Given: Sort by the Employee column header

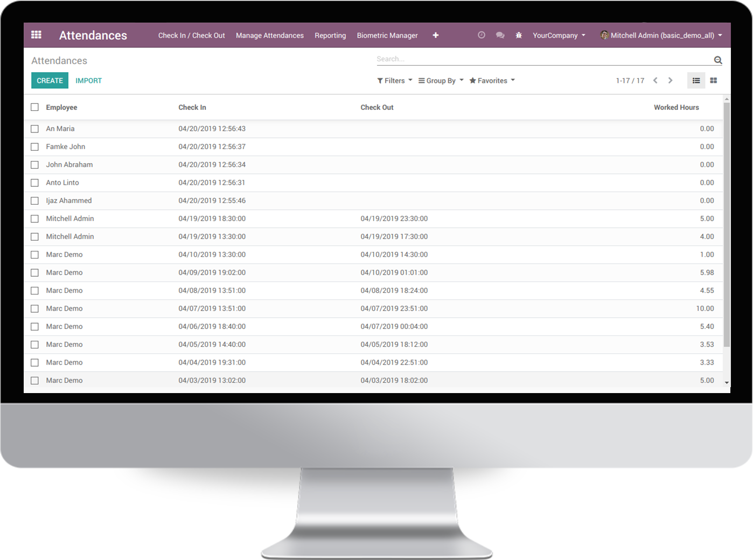Looking at the screenshot, I should (x=61, y=108).
